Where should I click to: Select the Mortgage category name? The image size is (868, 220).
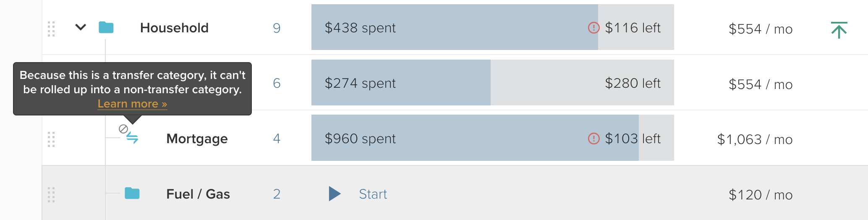click(197, 139)
